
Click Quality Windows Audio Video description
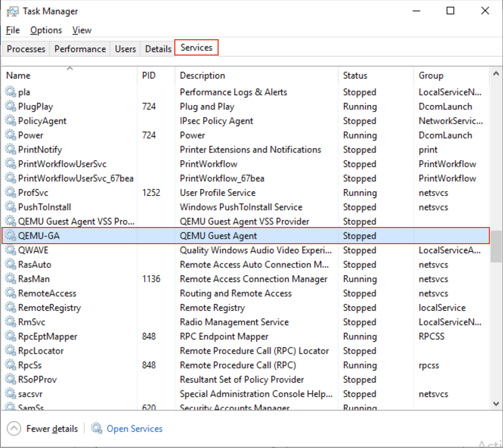(x=256, y=250)
